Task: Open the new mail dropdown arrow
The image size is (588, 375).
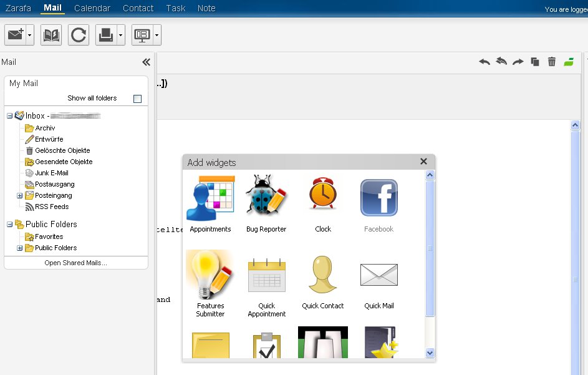Action: click(x=30, y=35)
